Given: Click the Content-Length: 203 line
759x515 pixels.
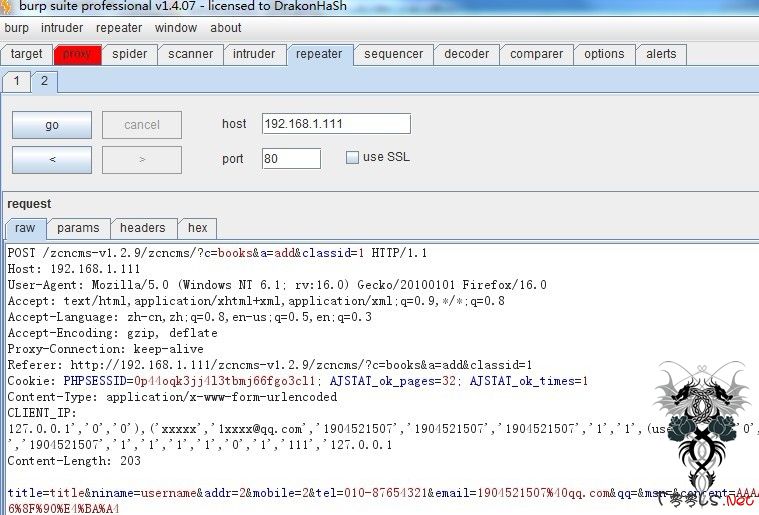Looking at the screenshot, I should tap(74, 461).
